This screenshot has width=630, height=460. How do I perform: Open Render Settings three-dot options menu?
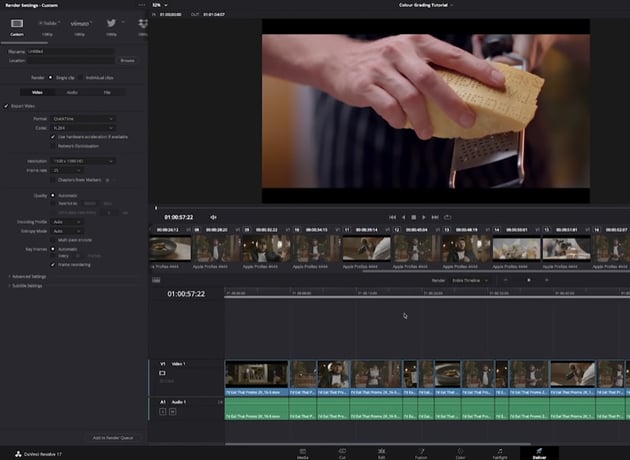tap(141, 5)
